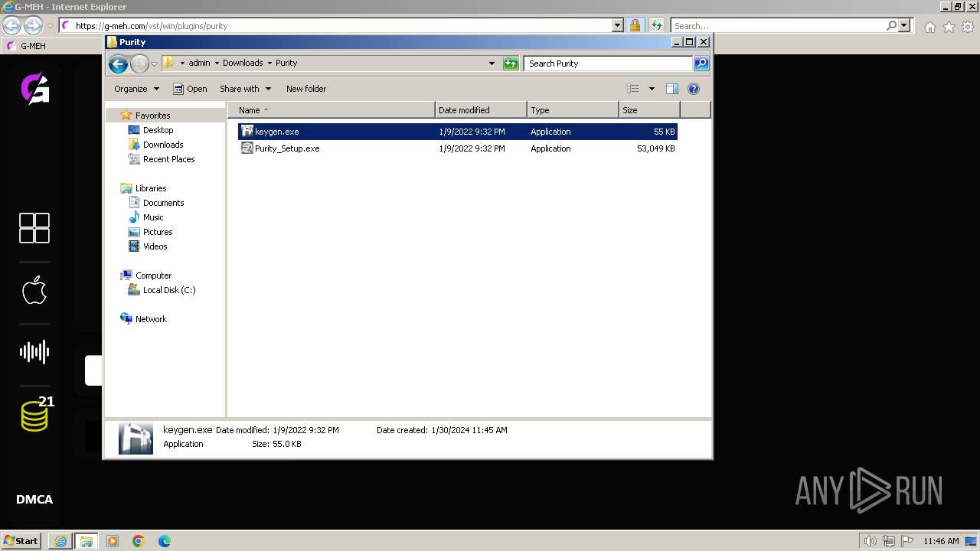Switch to the G-MEH browser tab
The height and width of the screenshot is (551, 980).
(33, 46)
